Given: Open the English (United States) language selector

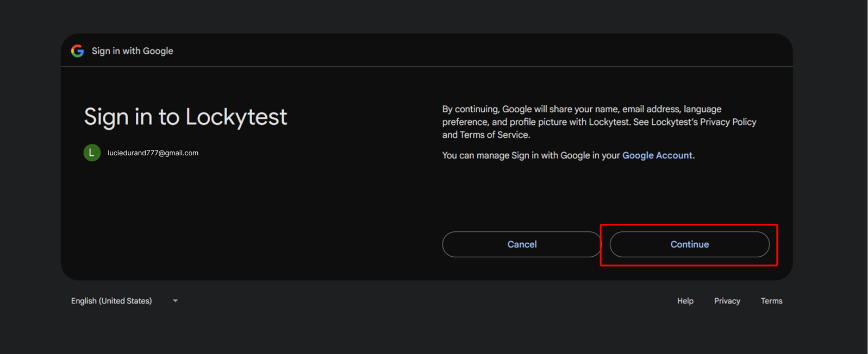Looking at the screenshot, I should coord(112,301).
